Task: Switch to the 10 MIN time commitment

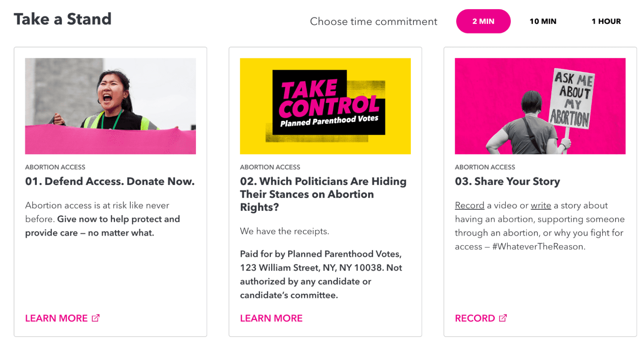Action: point(542,21)
